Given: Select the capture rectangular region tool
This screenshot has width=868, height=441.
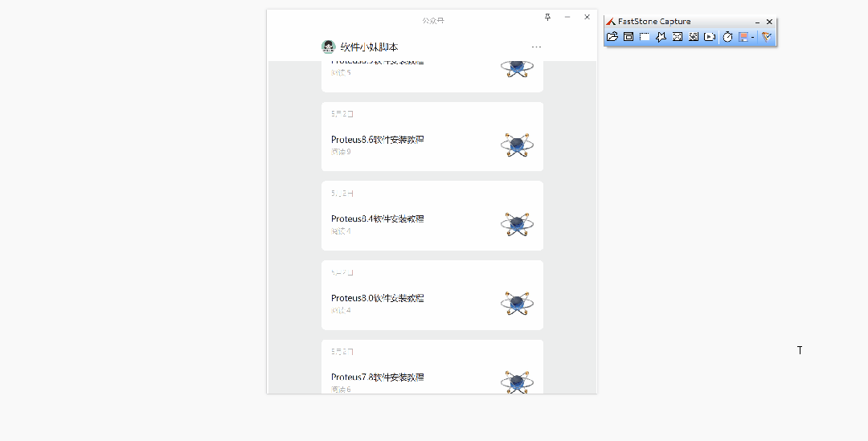Looking at the screenshot, I should coord(645,37).
